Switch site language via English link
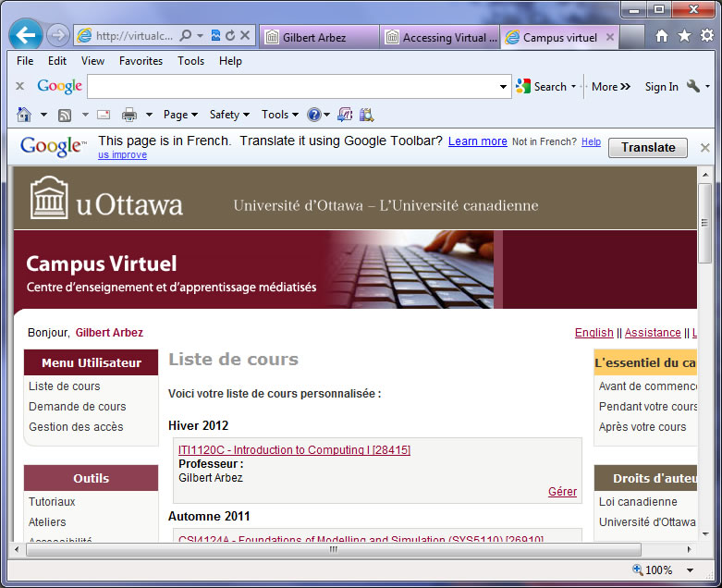 click(x=594, y=333)
